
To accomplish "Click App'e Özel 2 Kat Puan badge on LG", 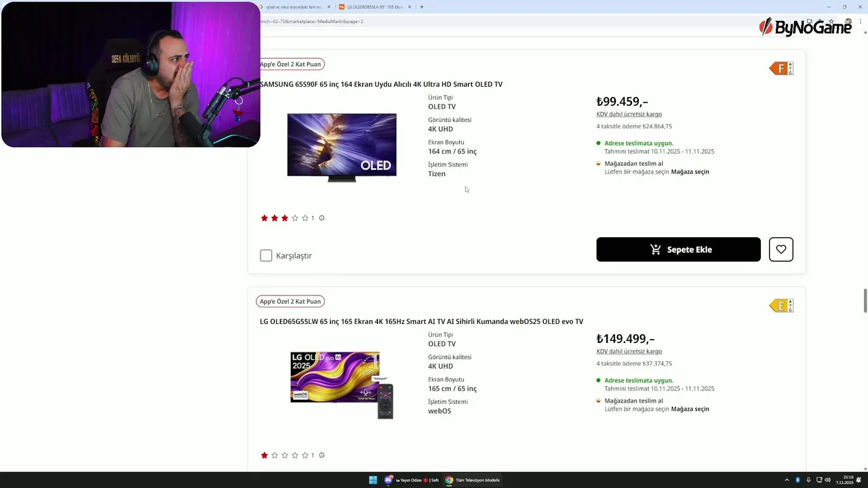I will (x=290, y=302).
